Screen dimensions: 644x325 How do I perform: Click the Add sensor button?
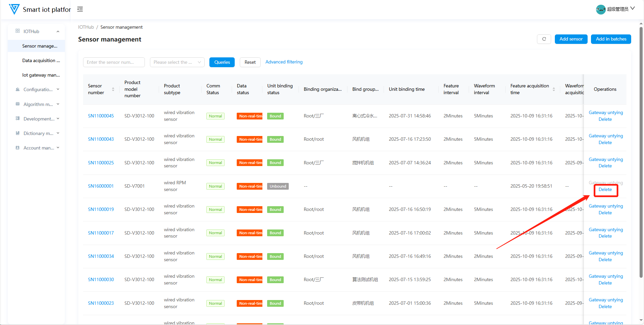[571, 39]
